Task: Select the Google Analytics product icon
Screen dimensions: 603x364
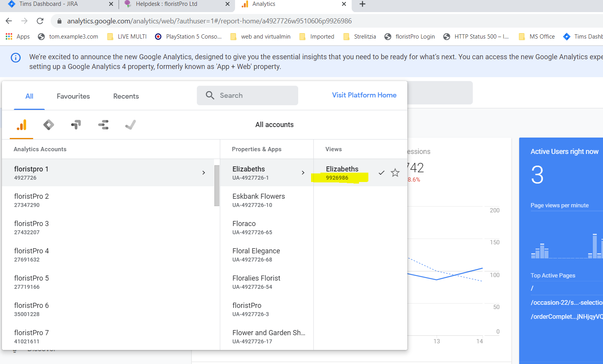Action: coord(21,125)
